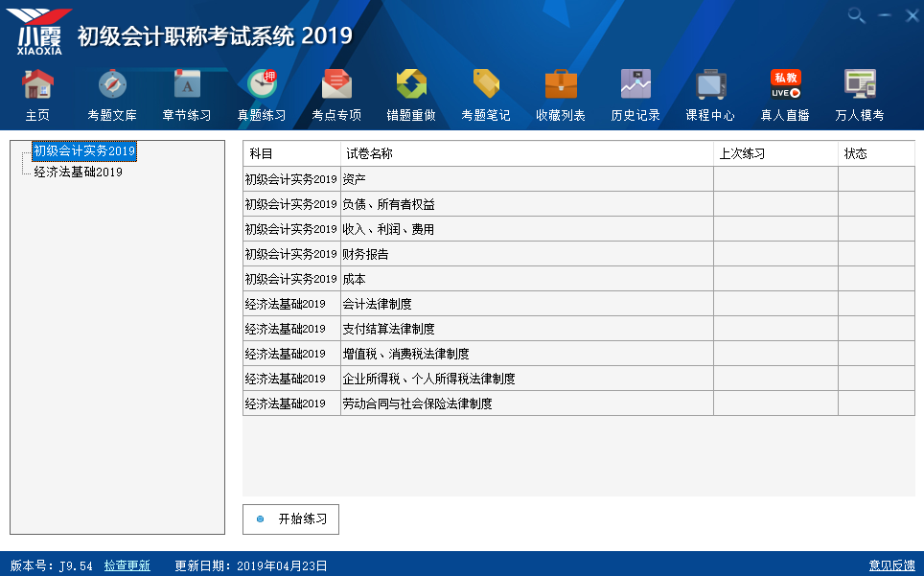Click the 状态 column header
This screenshot has width=924, height=576.
876,153
